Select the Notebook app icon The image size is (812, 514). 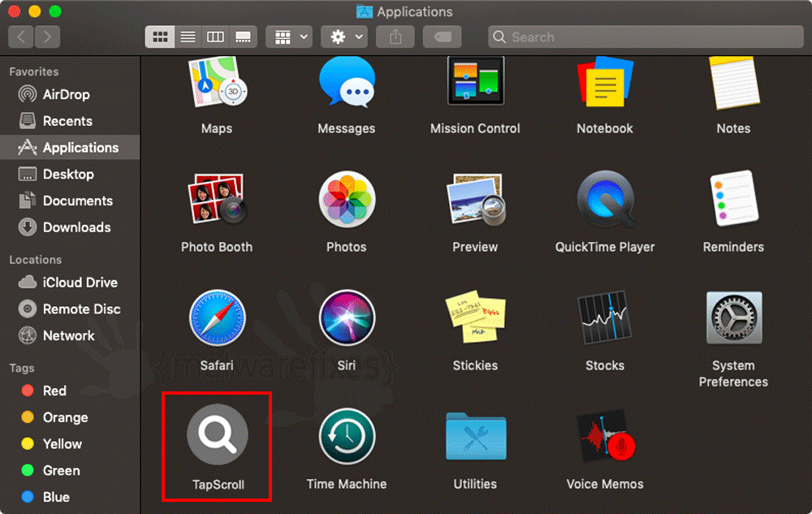click(605, 82)
